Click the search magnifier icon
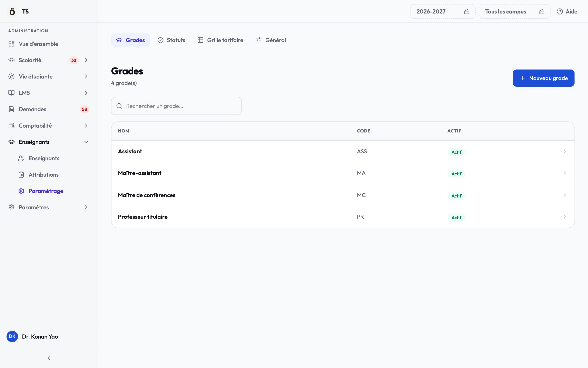The image size is (588, 368). tap(119, 106)
